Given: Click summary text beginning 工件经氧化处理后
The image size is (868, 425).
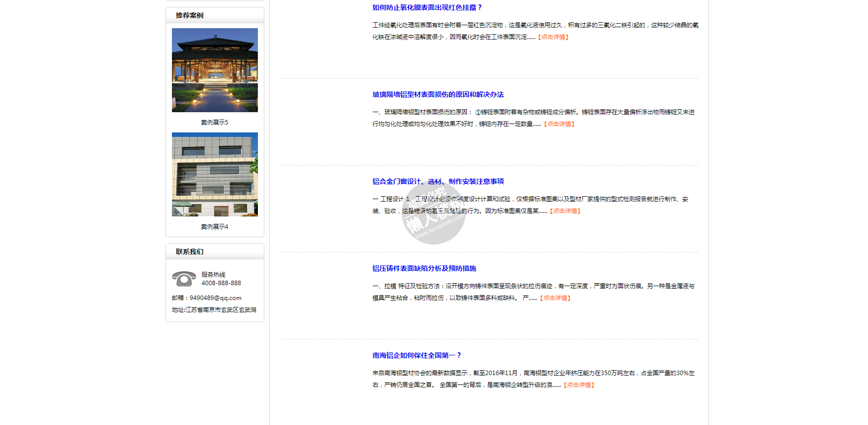Looking at the screenshot, I should (x=536, y=31).
